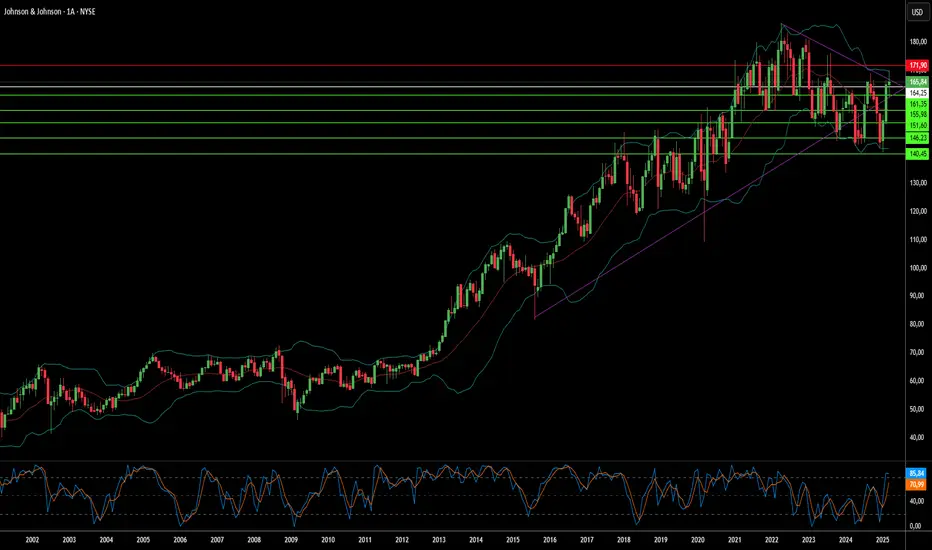Viewport: 932px width, 550px height.
Task: Click the 151,60 support level label
Action: point(915,125)
